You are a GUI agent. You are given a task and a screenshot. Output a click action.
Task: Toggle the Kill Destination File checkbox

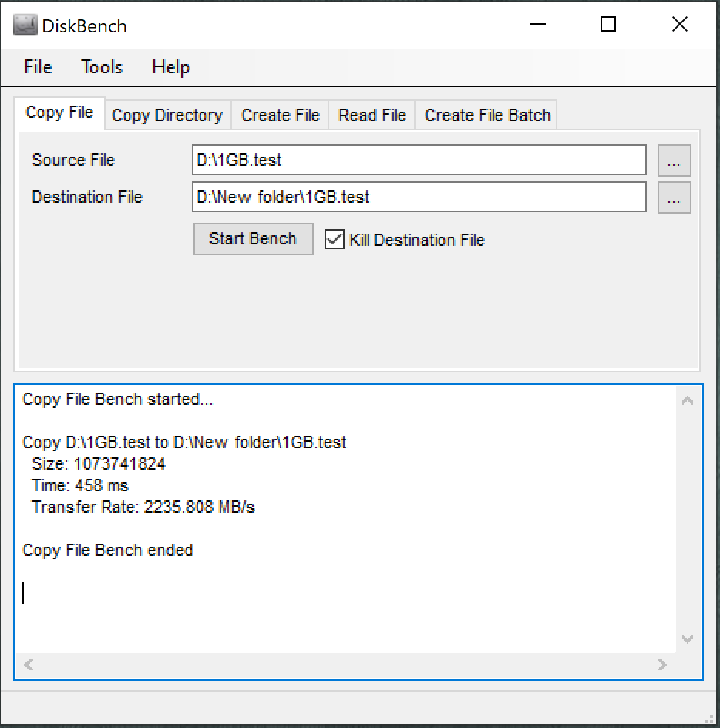pyautogui.click(x=335, y=240)
